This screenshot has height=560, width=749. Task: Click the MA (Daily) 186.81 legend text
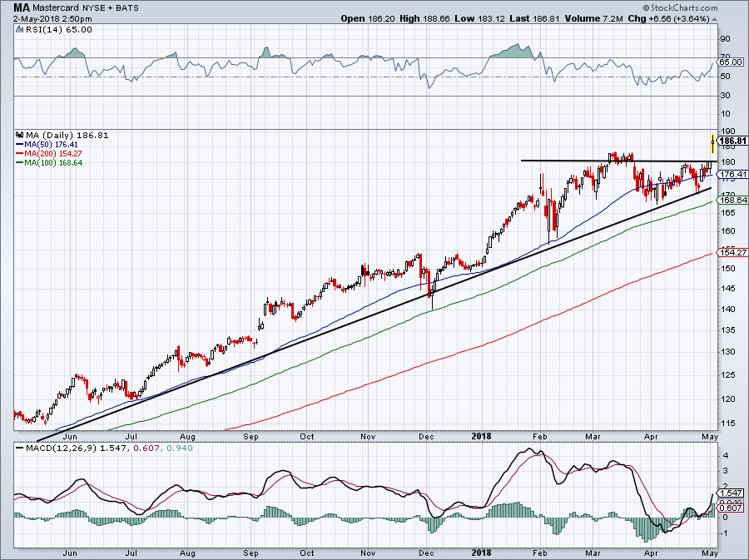pyautogui.click(x=67, y=135)
